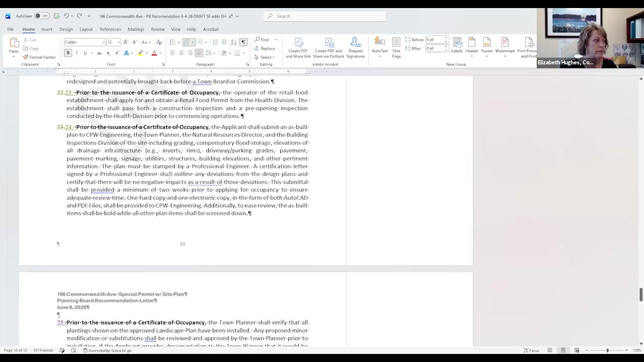Open the Labels tool
The height and width of the screenshot is (362, 644).
click(x=457, y=45)
